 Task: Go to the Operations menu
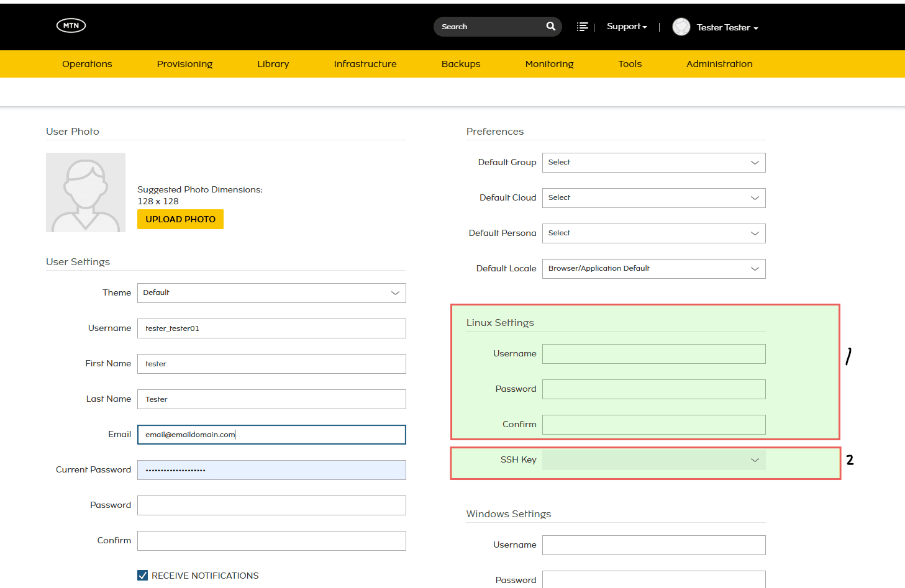pyautogui.click(x=87, y=64)
